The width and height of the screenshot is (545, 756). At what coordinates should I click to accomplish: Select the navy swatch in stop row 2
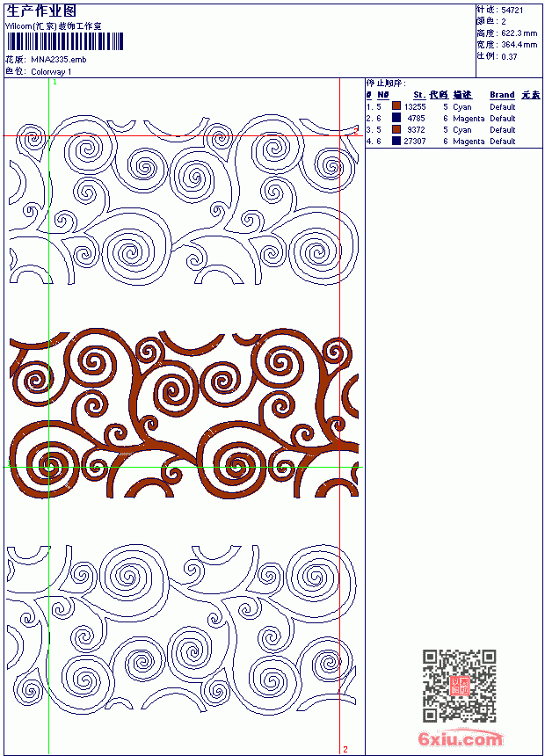pos(396,118)
